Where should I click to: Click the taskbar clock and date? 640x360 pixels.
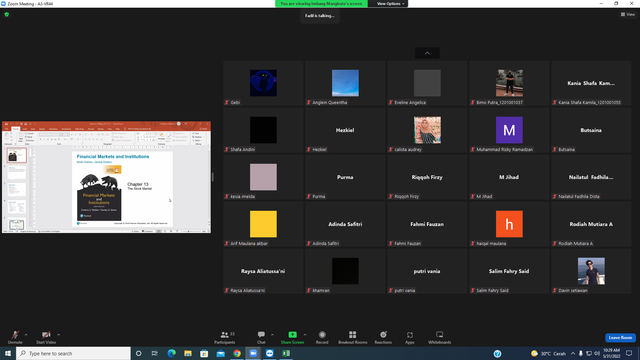[611, 353]
